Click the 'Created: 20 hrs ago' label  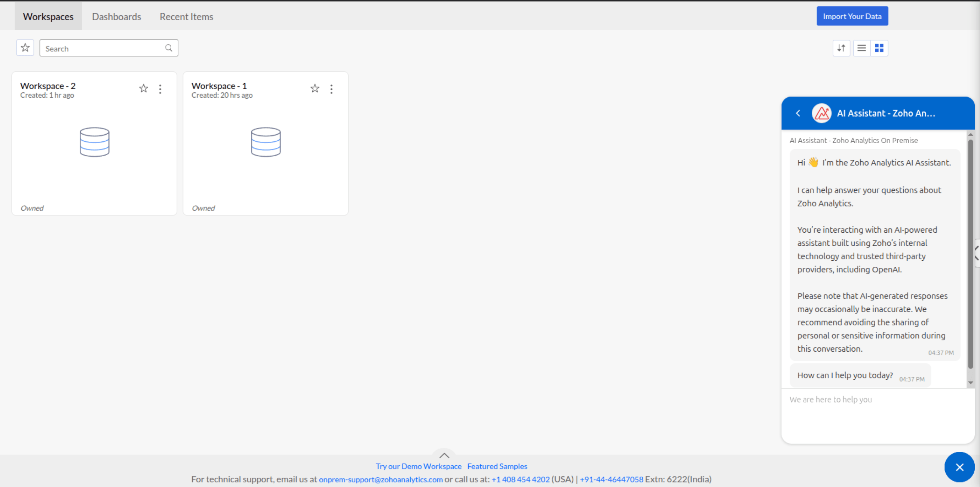click(222, 95)
